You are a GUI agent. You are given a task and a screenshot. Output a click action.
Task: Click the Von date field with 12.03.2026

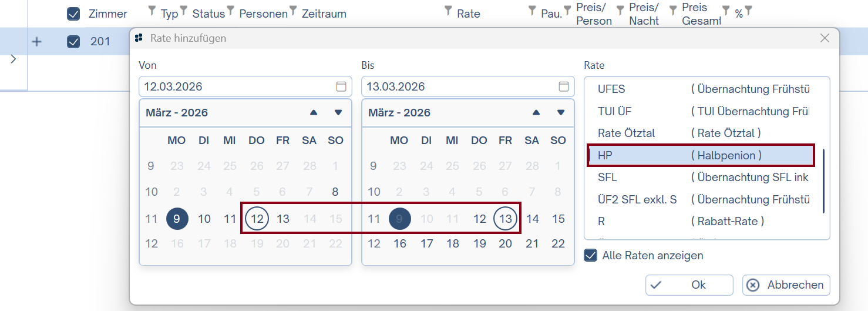point(235,87)
